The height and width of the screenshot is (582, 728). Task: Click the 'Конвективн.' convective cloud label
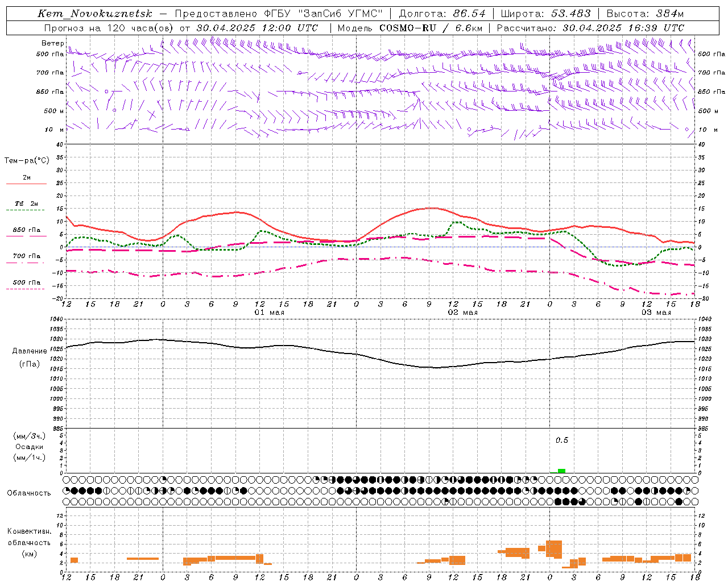click(29, 531)
